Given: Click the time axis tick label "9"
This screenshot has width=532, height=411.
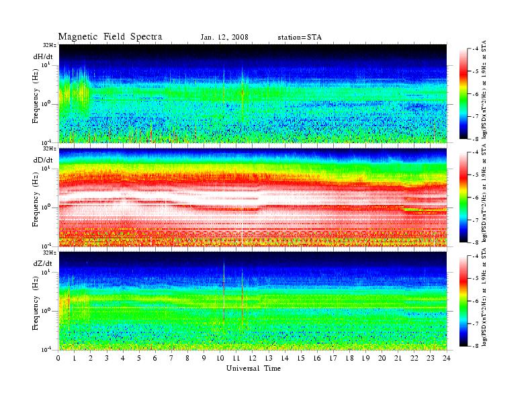Looking at the screenshot, I should pyautogui.click(x=204, y=358).
